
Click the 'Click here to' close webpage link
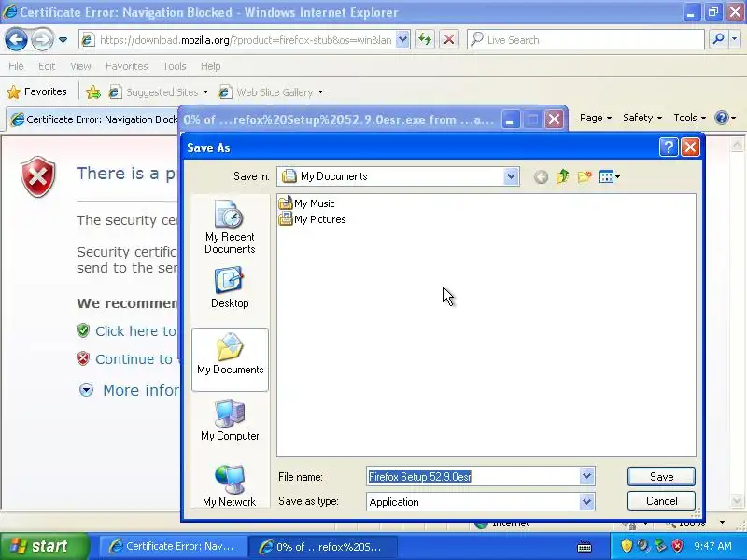(135, 331)
